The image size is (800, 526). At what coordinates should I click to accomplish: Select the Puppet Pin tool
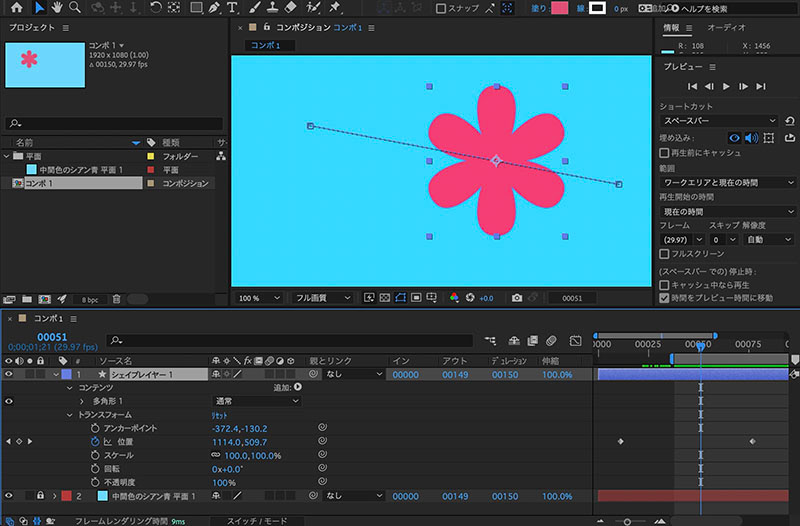[335, 7]
